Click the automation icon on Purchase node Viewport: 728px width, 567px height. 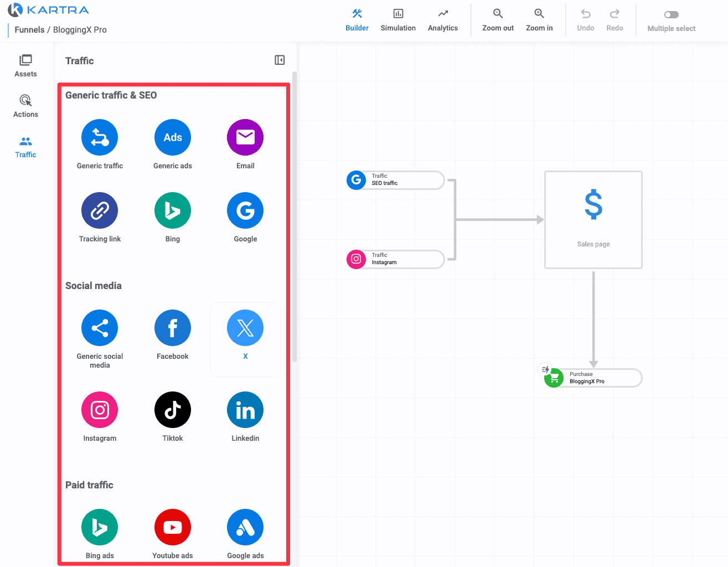pos(545,369)
